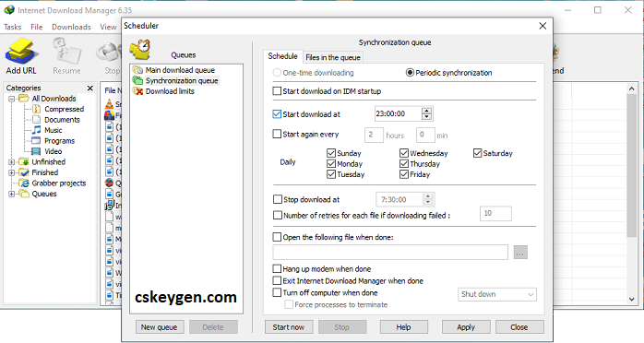This screenshot has height=343, width=644.
Task: Click the Compressed category icon
Action: tap(37, 109)
